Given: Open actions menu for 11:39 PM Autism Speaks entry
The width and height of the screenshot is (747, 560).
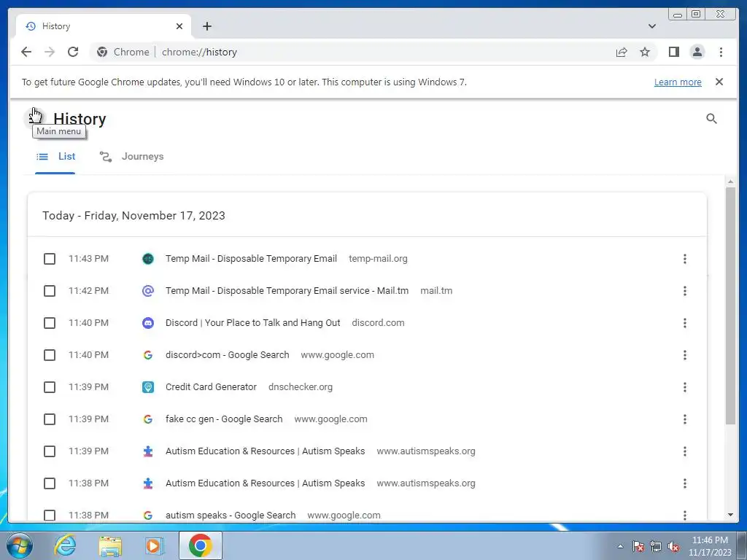Looking at the screenshot, I should [x=684, y=451].
